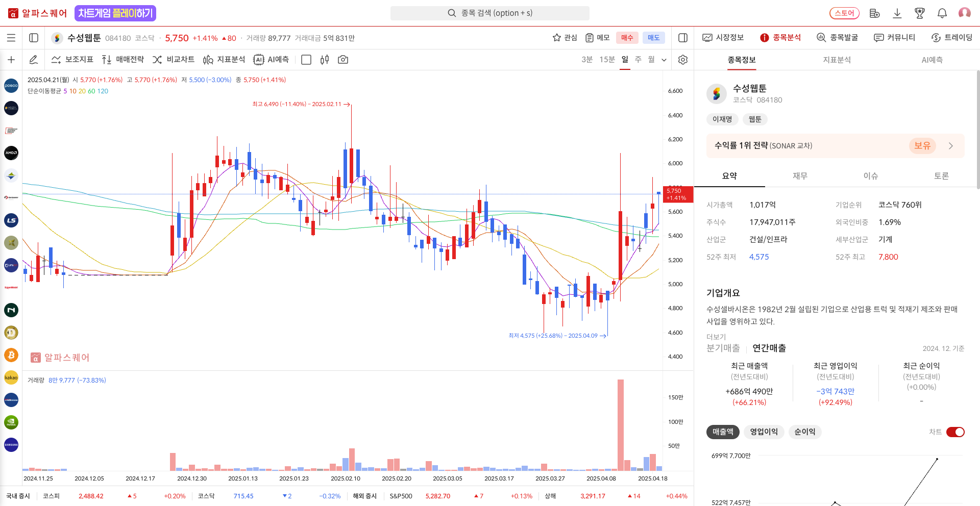Expand company overview with 더보기
The height and width of the screenshot is (506, 980).
pos(716,337)
